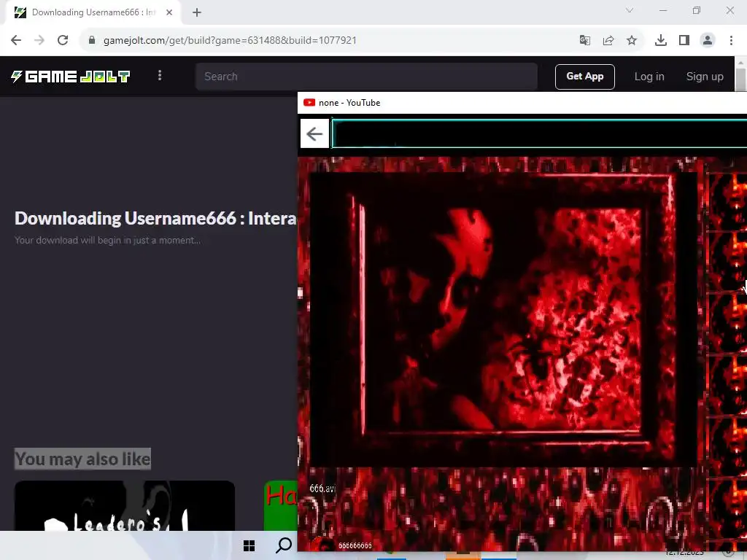Screen dimensions: 747x560
Task: Click the black address field in popup
Action: [x=539, y=134]
